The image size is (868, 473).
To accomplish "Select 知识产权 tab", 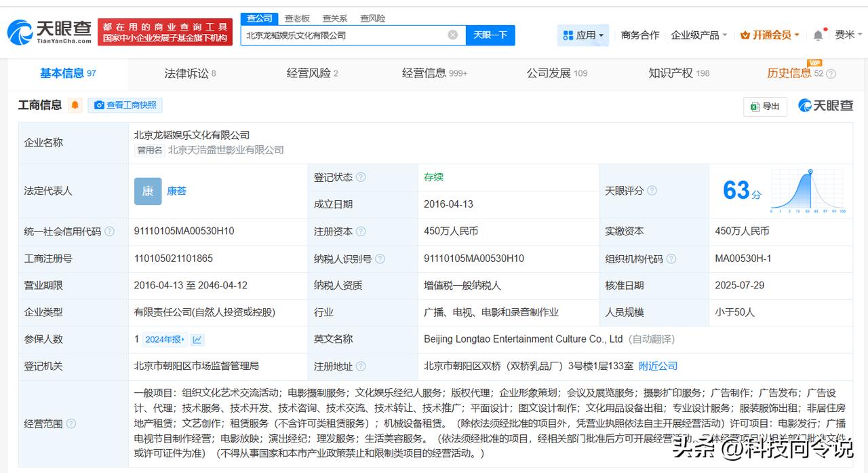I will click(x=679, y=73).
